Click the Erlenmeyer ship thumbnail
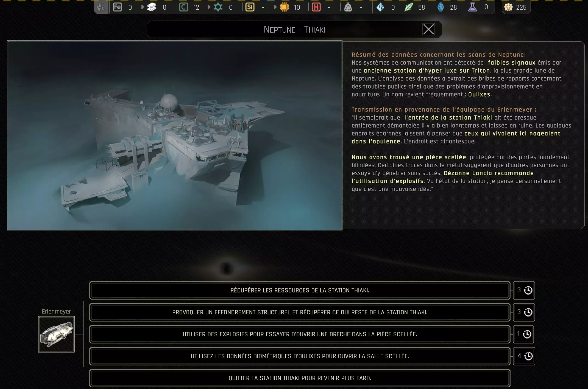Image resolution: width=588 pixels, height=389 pixels. pos(56,334)
